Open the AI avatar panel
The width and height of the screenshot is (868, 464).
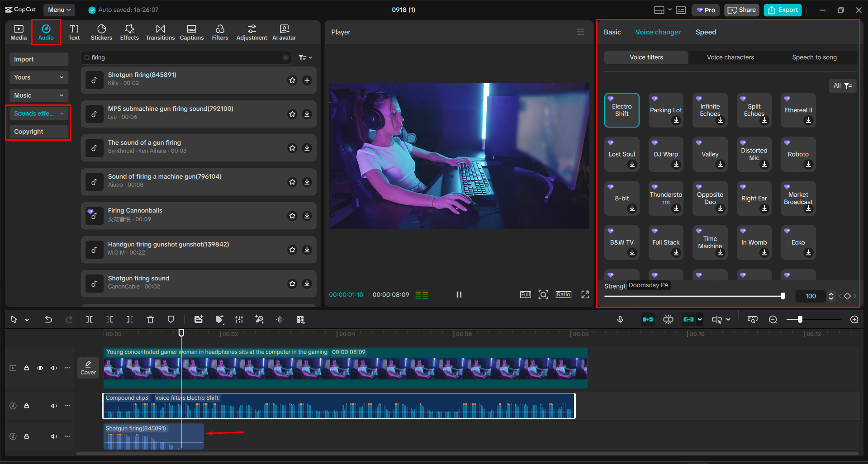[284, 32]
